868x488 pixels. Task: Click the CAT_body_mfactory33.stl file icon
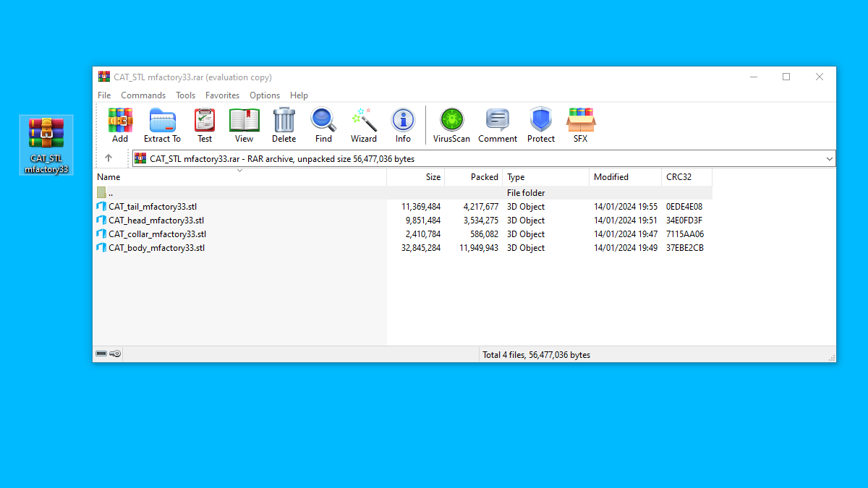coord(101,248)
